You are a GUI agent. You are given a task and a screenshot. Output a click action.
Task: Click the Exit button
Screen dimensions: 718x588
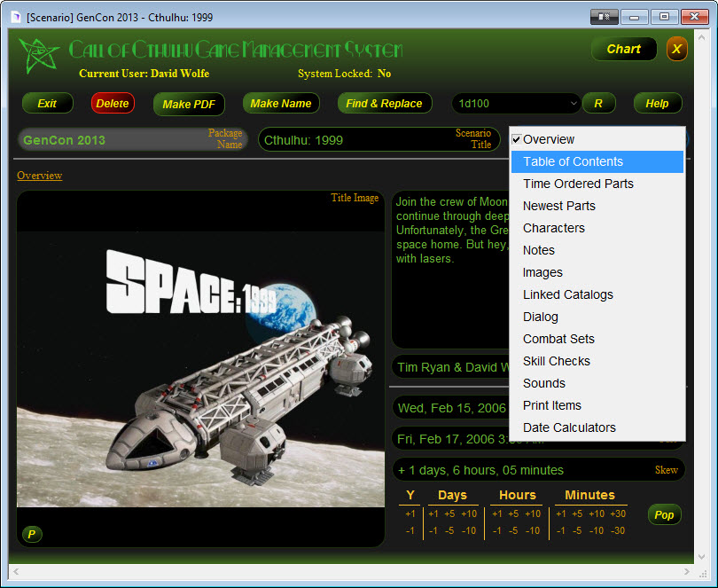(47, 103)
